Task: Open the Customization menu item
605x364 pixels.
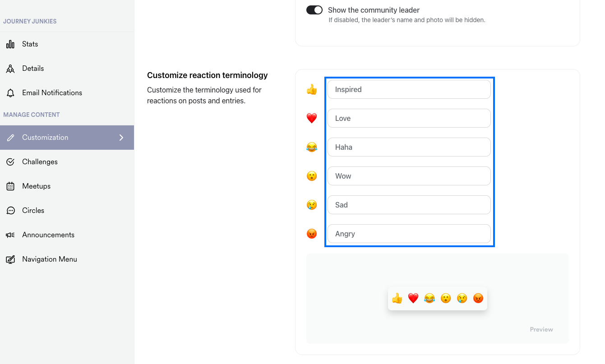Action: pos(67,138)
